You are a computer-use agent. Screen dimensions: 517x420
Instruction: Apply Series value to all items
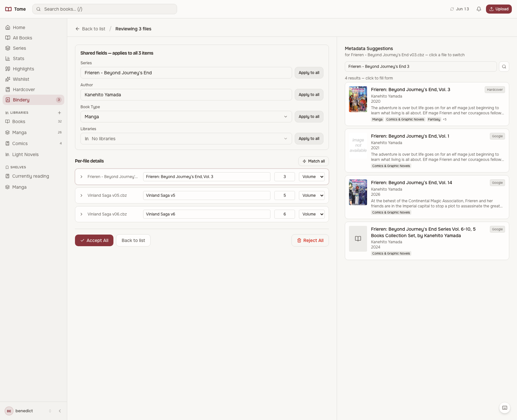(309, 73)
